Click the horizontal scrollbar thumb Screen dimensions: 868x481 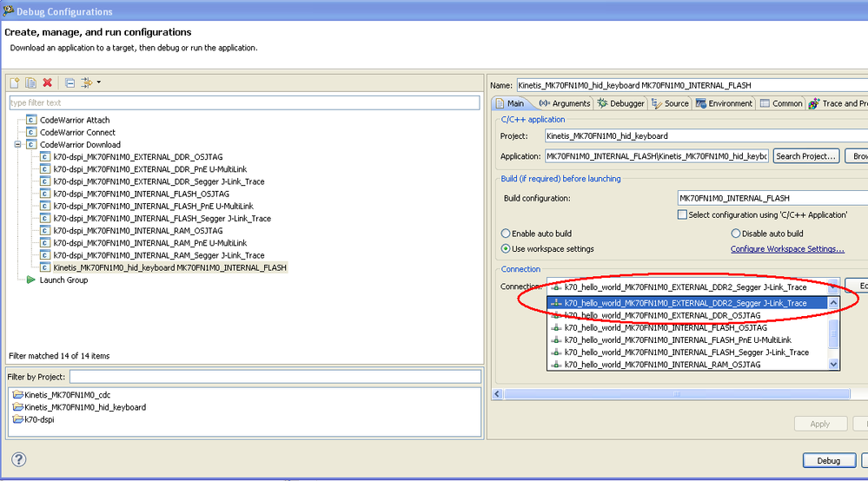click(677, 393)
